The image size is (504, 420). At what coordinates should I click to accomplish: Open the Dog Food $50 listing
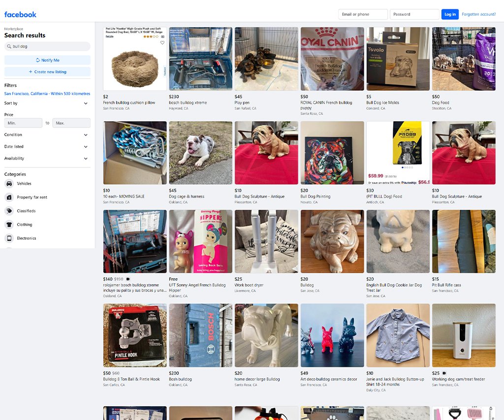click(464, 59)
